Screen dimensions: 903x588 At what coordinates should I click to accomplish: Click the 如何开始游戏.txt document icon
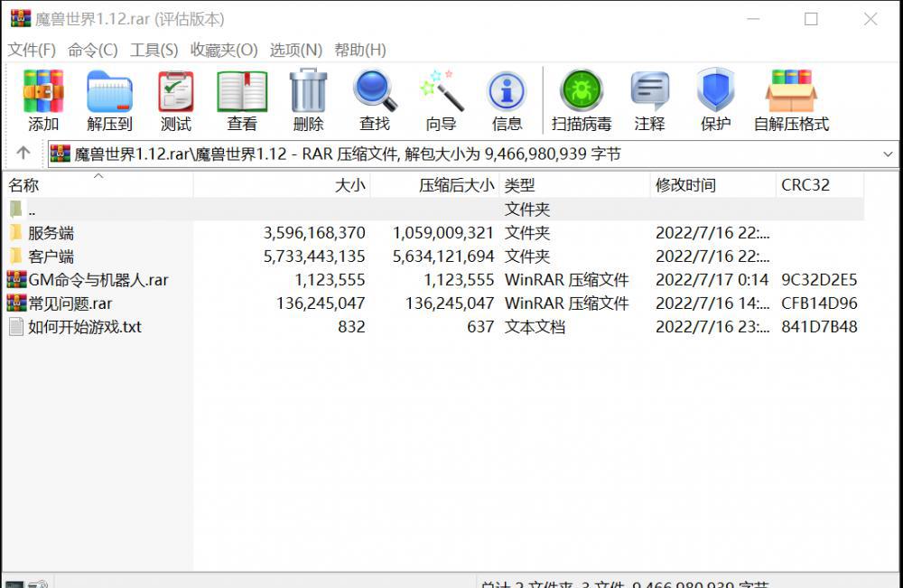pyautogui.click(x=16, y=327)
